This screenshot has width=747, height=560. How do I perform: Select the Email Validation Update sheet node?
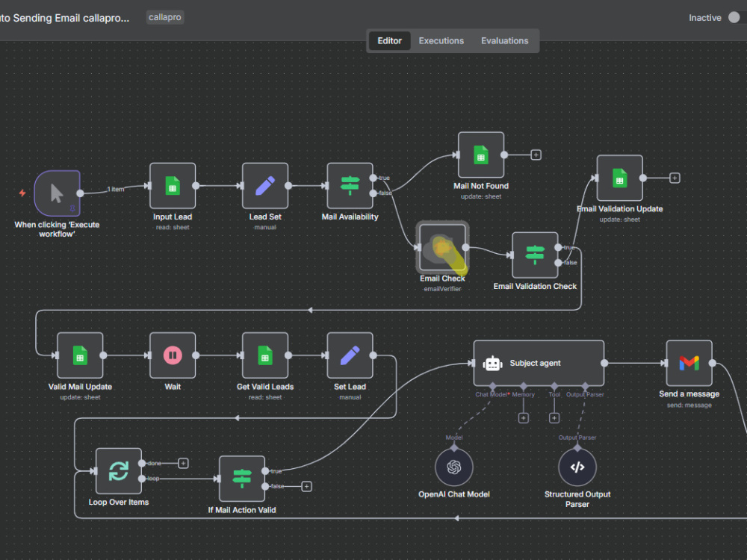pyautogui.click(x=619, y=178)
